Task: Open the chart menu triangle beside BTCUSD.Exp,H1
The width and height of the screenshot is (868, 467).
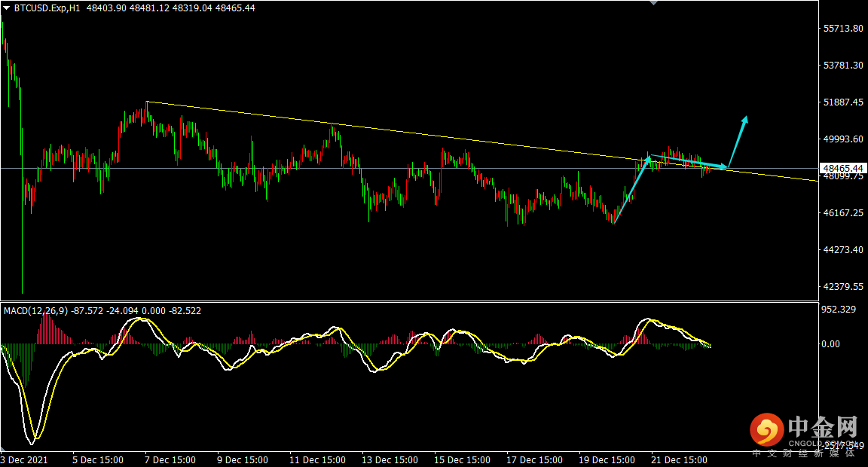Action: point(6,8)
